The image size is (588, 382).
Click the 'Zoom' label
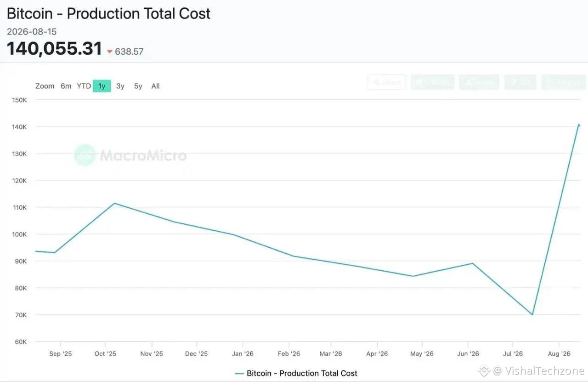point(45,86)
